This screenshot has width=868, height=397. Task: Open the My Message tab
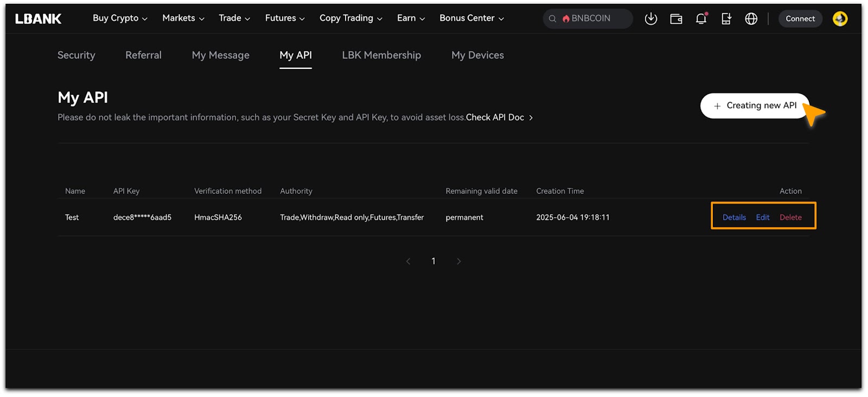pos(221,55)
